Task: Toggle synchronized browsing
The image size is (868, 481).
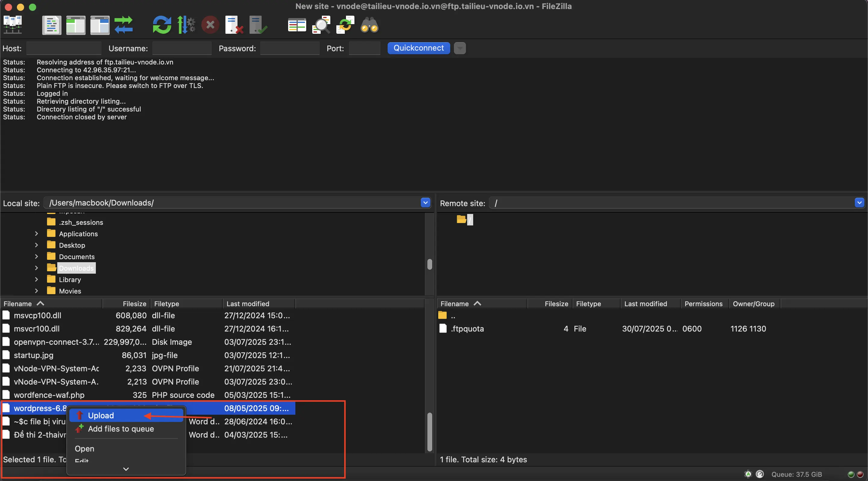Action: pos(345,25)
